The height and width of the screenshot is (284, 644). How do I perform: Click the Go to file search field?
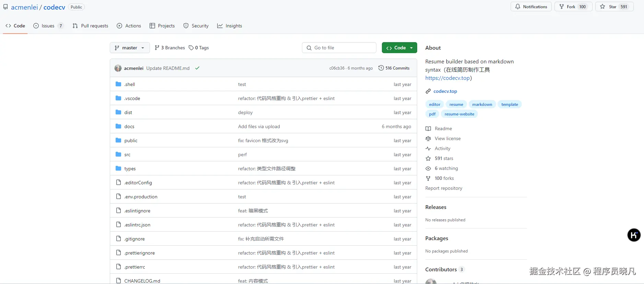tap(339, 48)
